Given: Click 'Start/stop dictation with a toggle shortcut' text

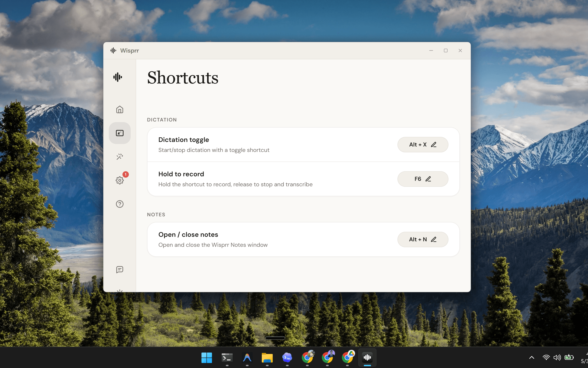Looking at the screenshot, I should 214,150.
